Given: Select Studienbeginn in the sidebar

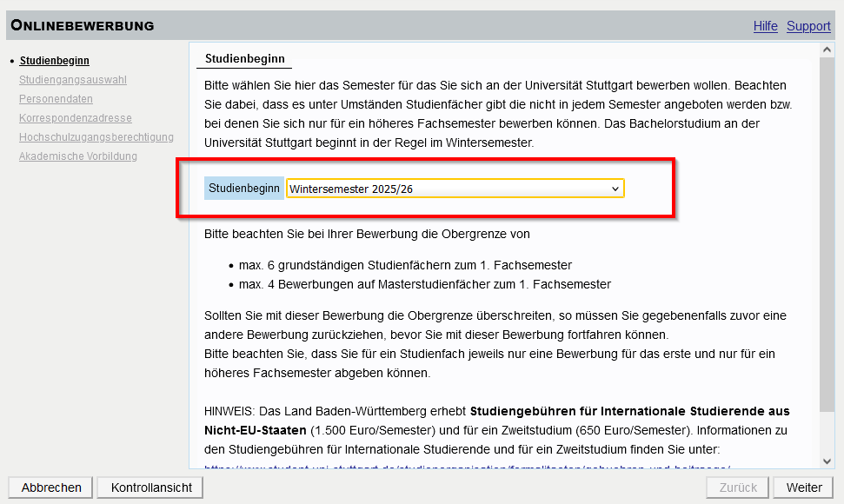Looking at the screenshot, I should (55, 61).
